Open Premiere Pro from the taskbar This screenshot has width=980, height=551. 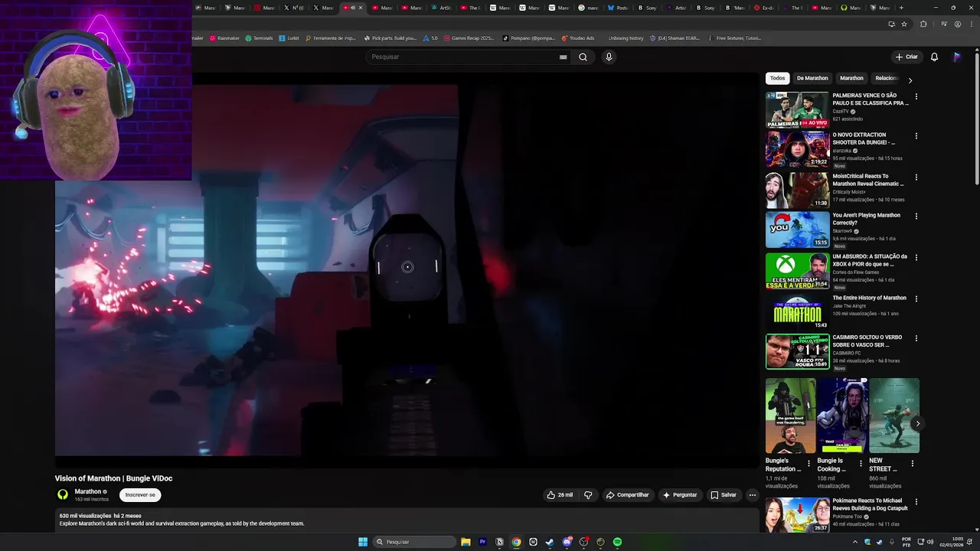(x=482, y=542)
